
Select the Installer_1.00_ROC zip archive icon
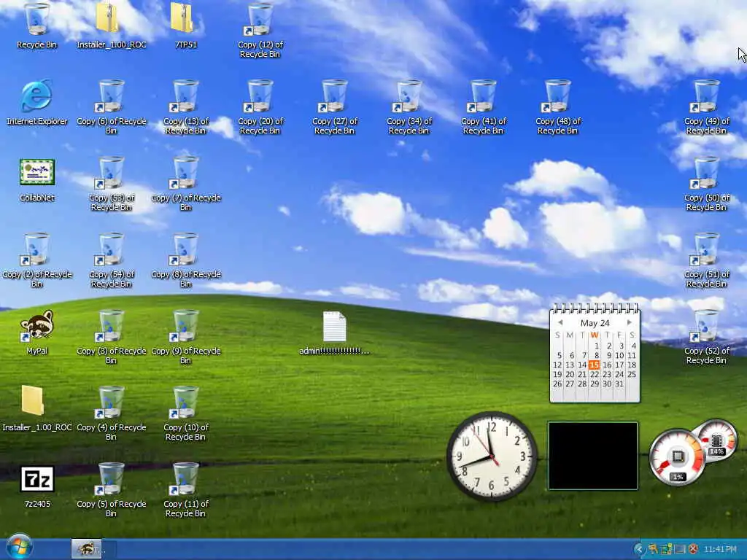(111, 26)
